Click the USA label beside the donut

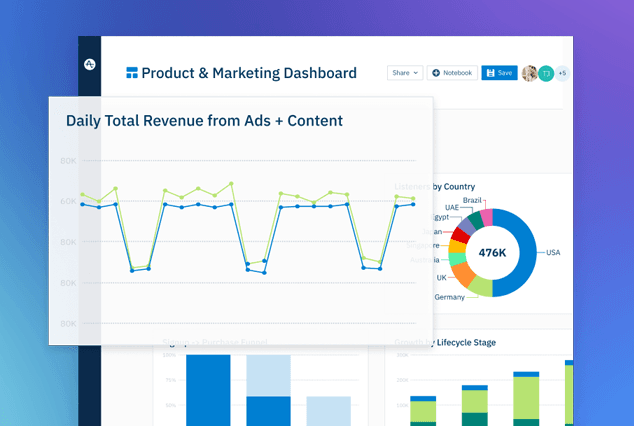click(x=553, y=252)
